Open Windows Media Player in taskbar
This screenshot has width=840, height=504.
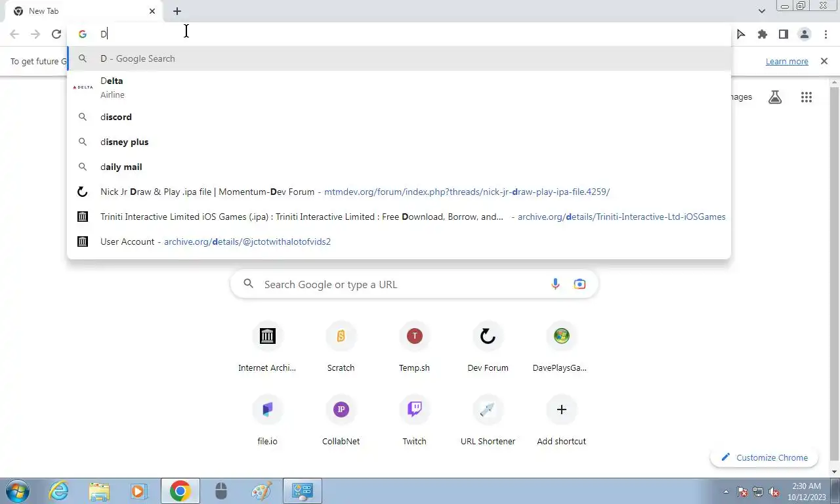[138, 491]
